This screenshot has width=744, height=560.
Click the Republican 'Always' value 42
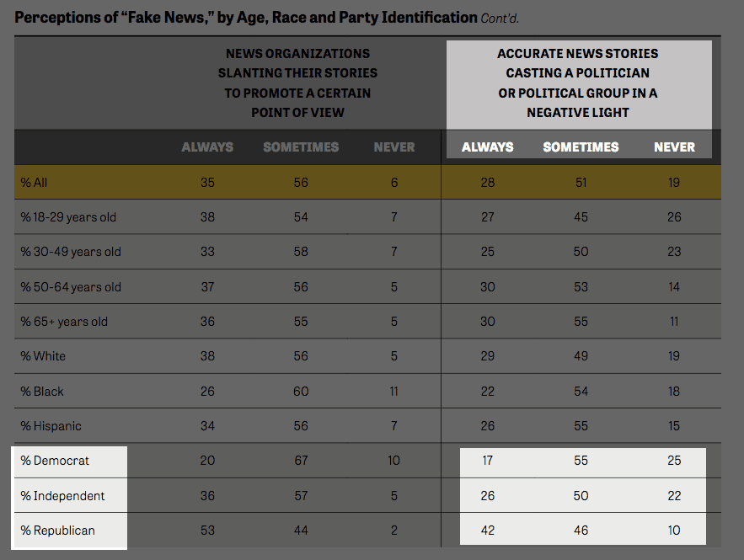487,531
